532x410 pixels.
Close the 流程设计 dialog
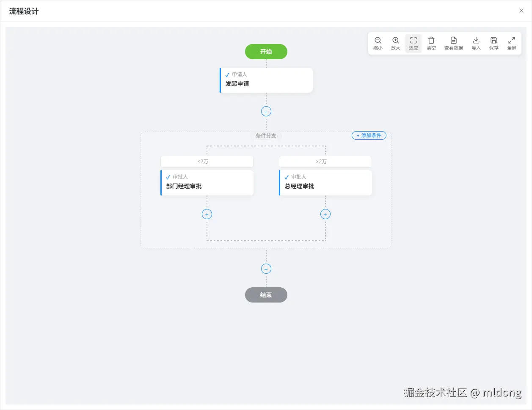coord(521,11)
